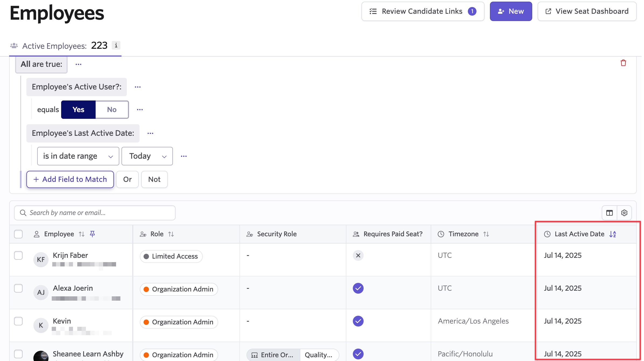Tick the select-all checkbox in table header
The width and height of the screenshot is (644, 361).
(x=18, y=234)
